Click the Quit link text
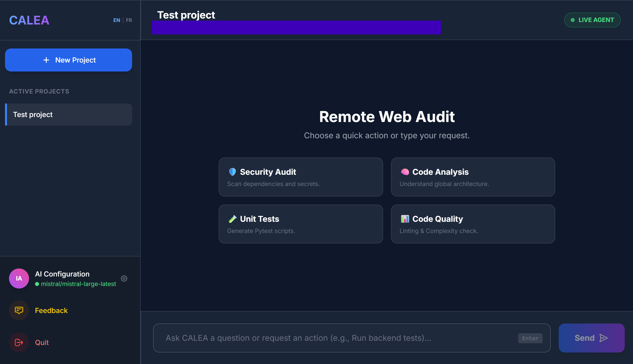 [x=42, y=342]
